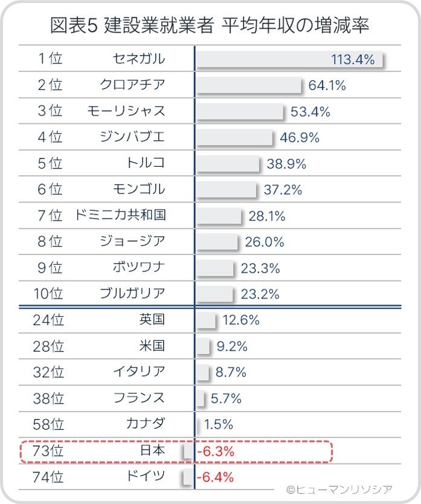Click the 5.7% value for フランス

[226, 398]
